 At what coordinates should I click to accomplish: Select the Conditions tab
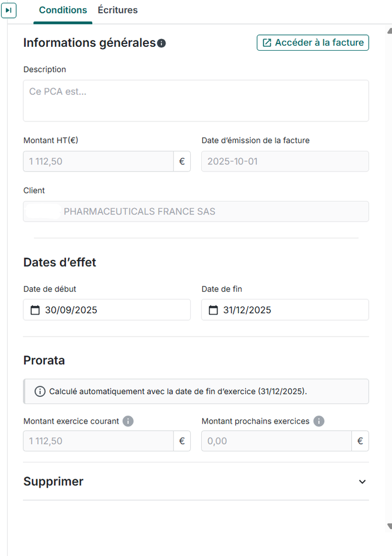pyautogui.click(x=63, y=11)
